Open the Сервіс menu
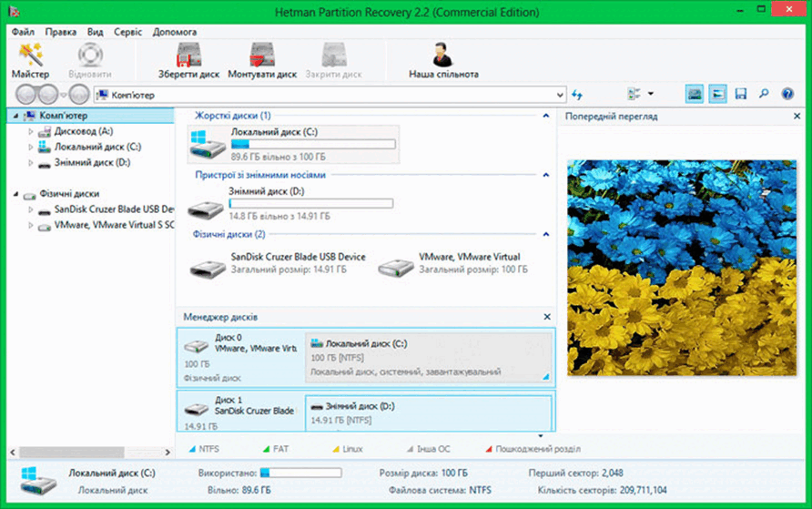 point(127,32)
